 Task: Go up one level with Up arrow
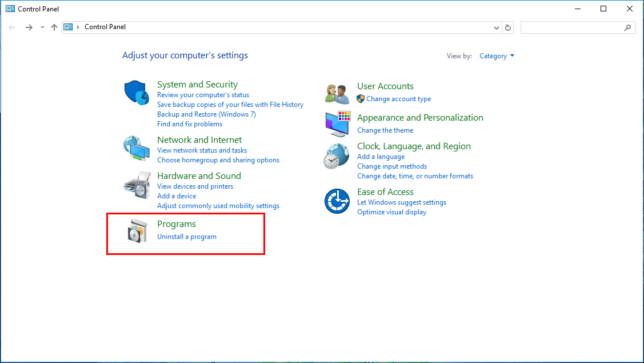pyautogui.click(x=54, y=27)
